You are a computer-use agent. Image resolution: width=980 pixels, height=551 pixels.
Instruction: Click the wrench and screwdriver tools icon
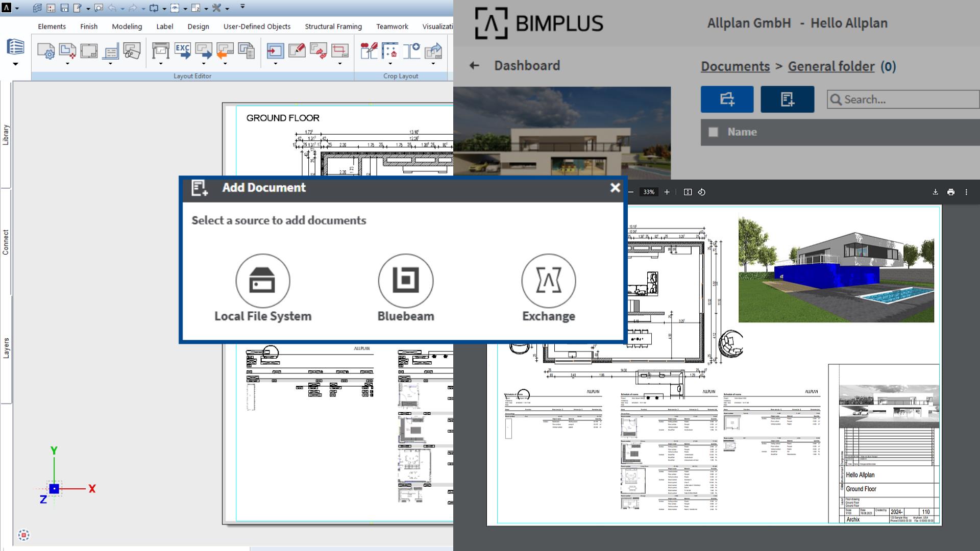(216, 8)
